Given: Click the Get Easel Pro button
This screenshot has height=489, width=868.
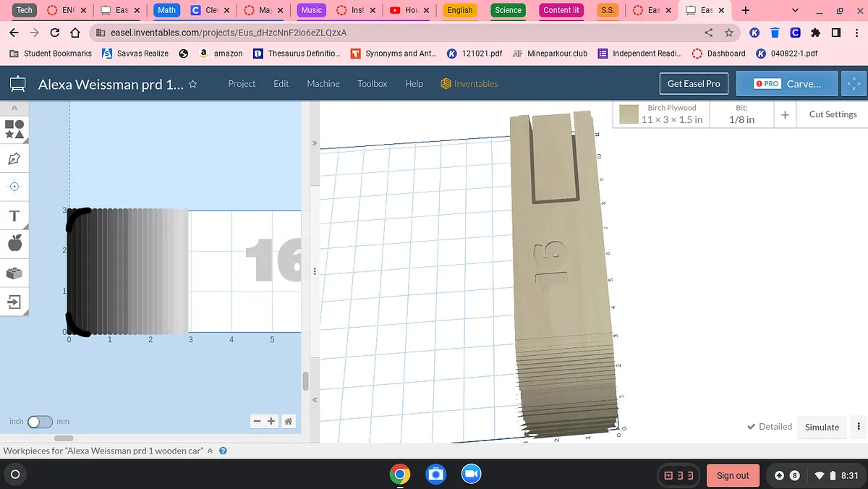Looking at the screenshot, I should (694, 84).
